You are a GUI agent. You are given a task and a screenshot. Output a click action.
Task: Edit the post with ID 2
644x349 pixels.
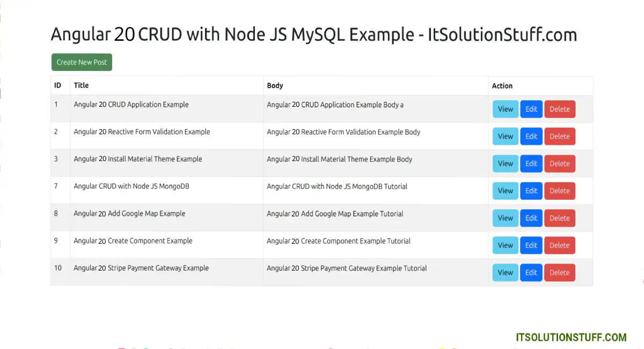[x=531, y=136]
